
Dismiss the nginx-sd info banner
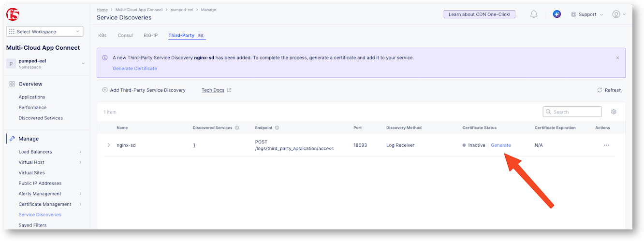(x=617, y=57)
